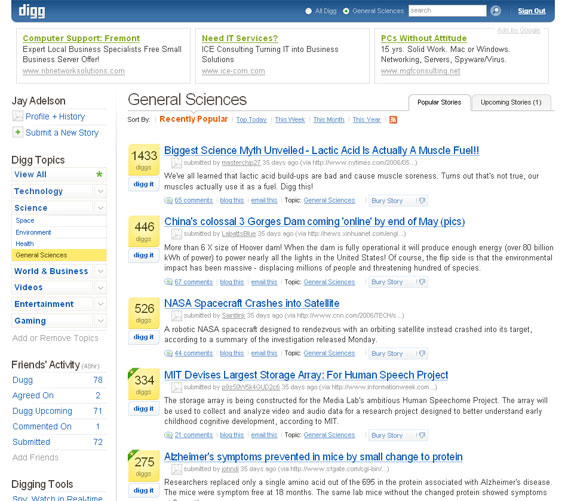Click comments bubble icon for 65 comments
The image size is (565, 501).
point(168,200)
